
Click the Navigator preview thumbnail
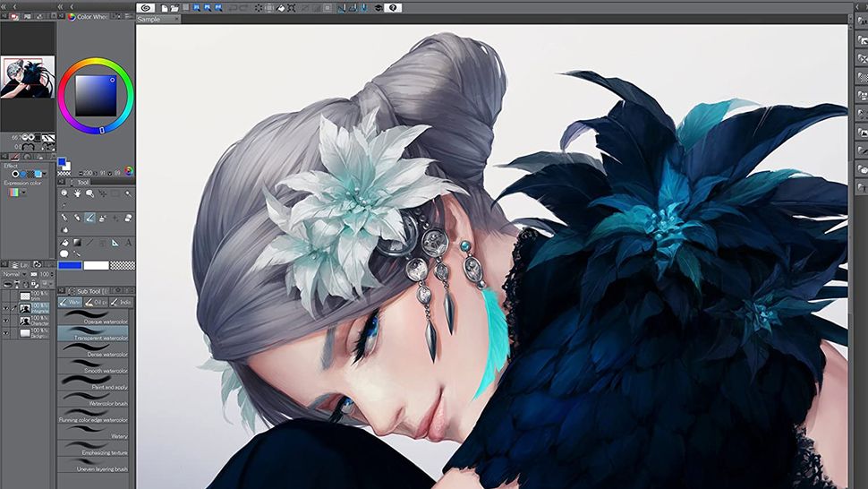pos(28,77)
